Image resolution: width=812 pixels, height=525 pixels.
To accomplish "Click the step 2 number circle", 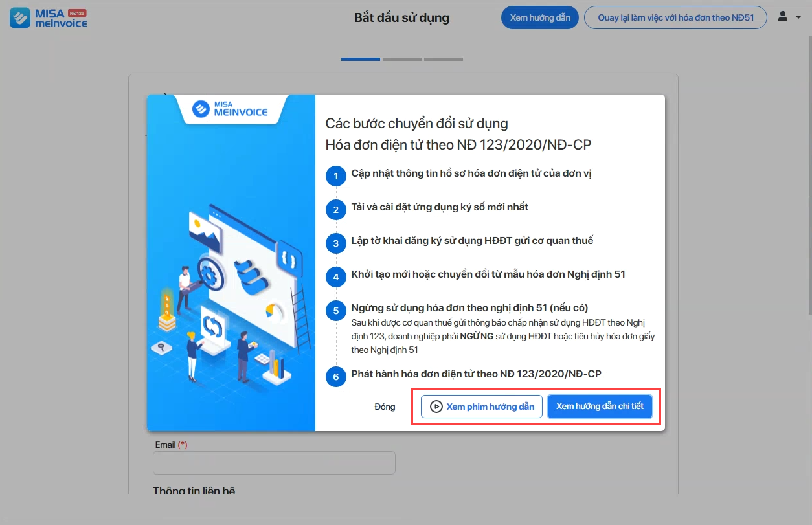I will (x=335, y=209).
